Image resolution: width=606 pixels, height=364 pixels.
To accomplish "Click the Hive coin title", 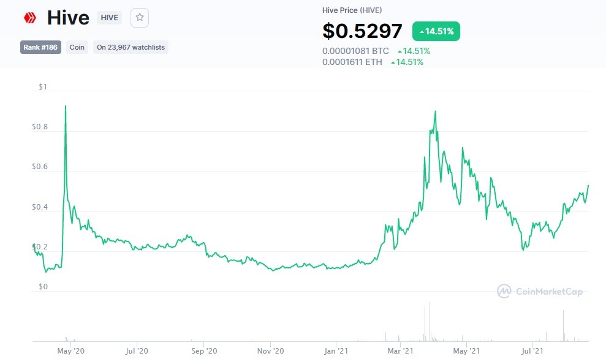I will pyautogui.click(x=68, y=18).
